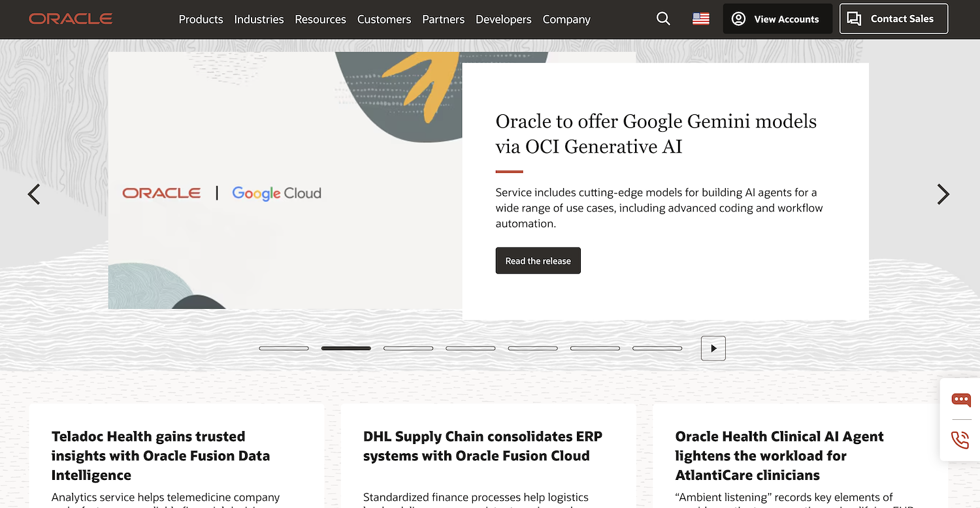Click the Read the release button
This screenshot has width=980, height=508.
coord(538,261)
